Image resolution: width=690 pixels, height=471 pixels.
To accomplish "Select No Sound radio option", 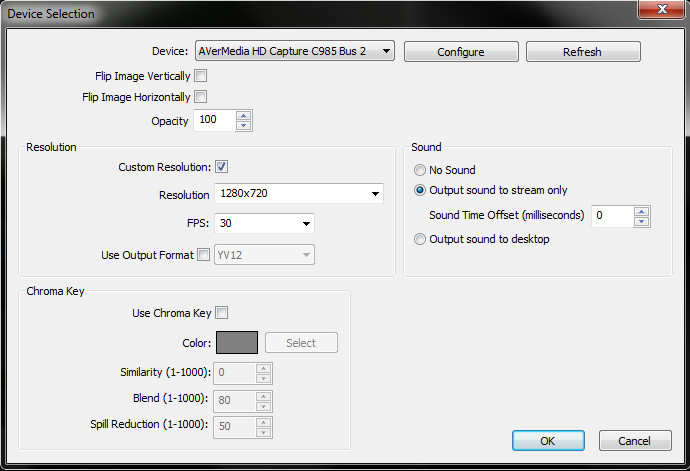I will coord(420,170).
